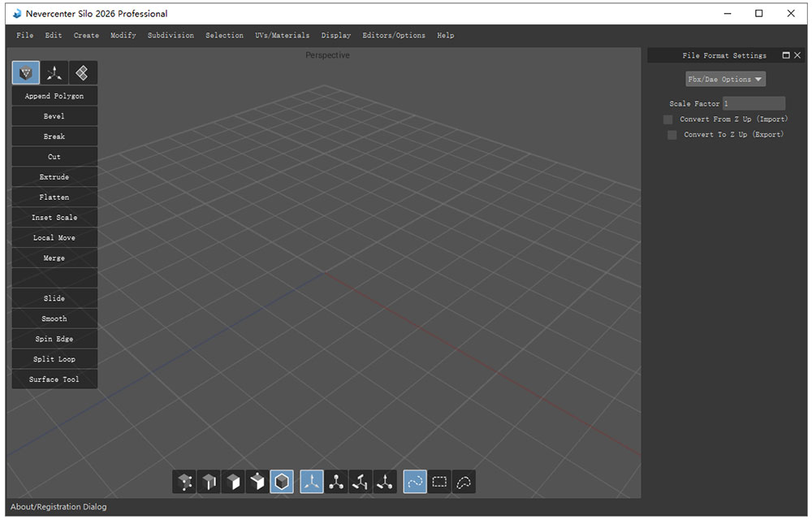The width and height of the screenshot is (812, 520).
Task: Click the Perspective viewport label
Action: coord(327,55)
